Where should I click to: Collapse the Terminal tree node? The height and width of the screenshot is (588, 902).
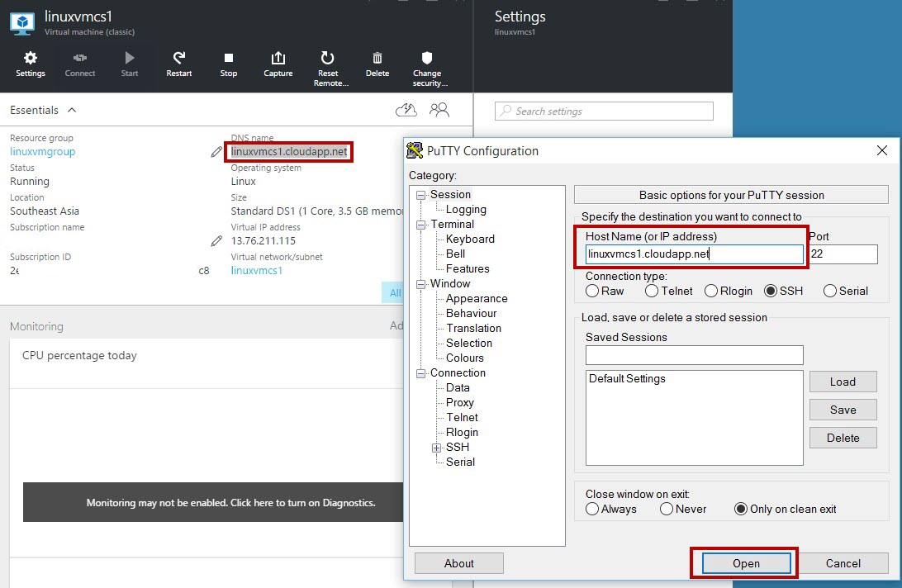pyautogui.click(x=421, y=225)
